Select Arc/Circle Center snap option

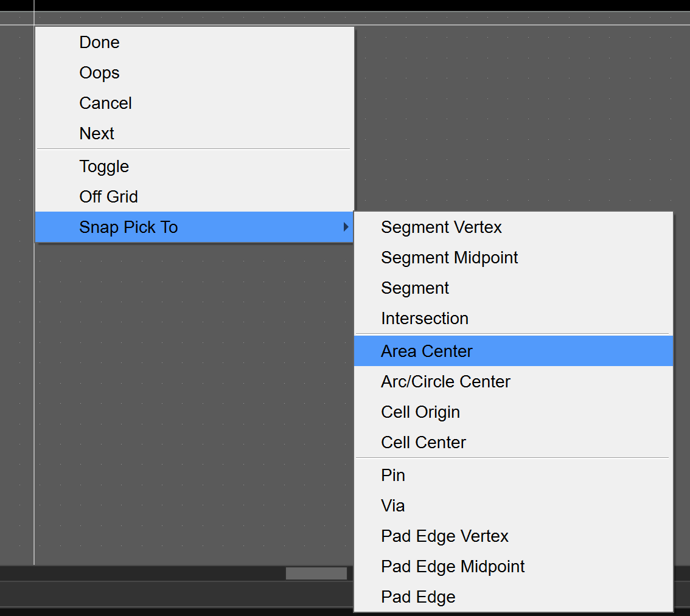point(445,382)
